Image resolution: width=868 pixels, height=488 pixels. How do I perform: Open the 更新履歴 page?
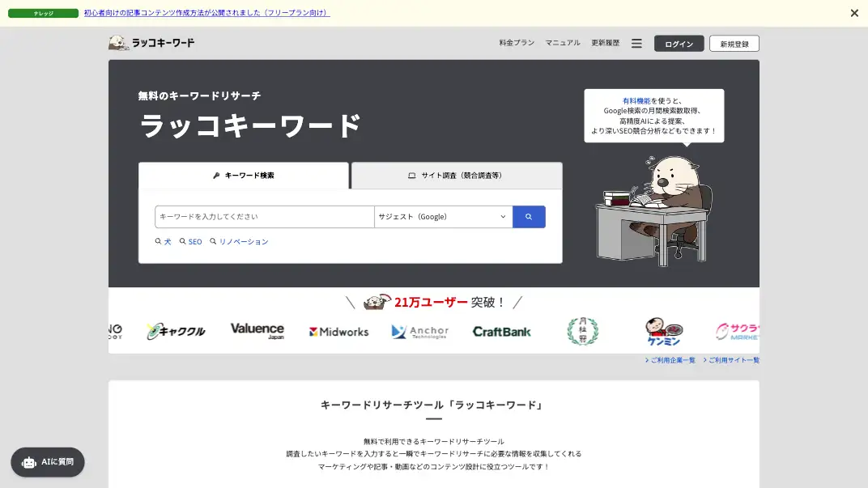[x=605, y=43]
